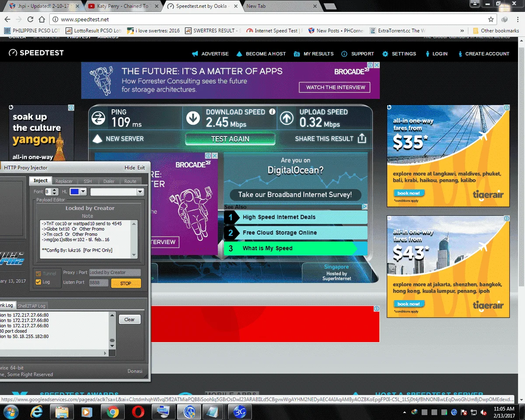Increase the Font size stepper
This screenshot has height=420, width=525.
point(55,190)
